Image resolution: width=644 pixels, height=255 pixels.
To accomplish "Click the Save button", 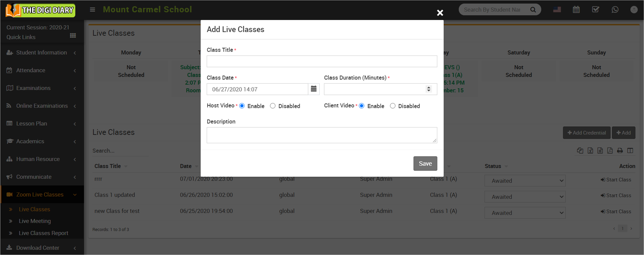I will coord(425,163).
